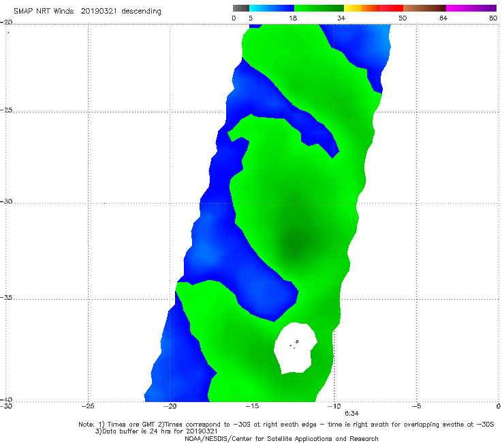
Task: Click the color bar label '64'
Action: click(x=443, y=18)
